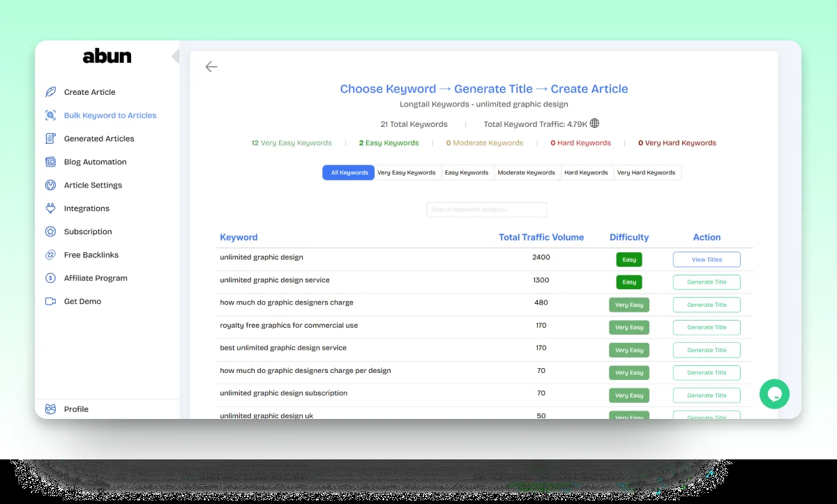This screenshot has height=504, width=837.
Task: Focus the Search keywords projects field
Action: 487,210
